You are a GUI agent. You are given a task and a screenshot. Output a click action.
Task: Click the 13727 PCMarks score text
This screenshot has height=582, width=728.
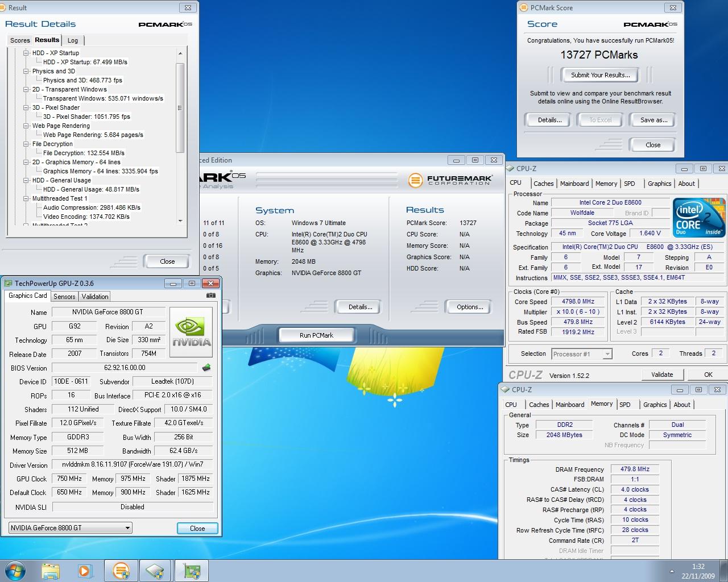[599, 55]
